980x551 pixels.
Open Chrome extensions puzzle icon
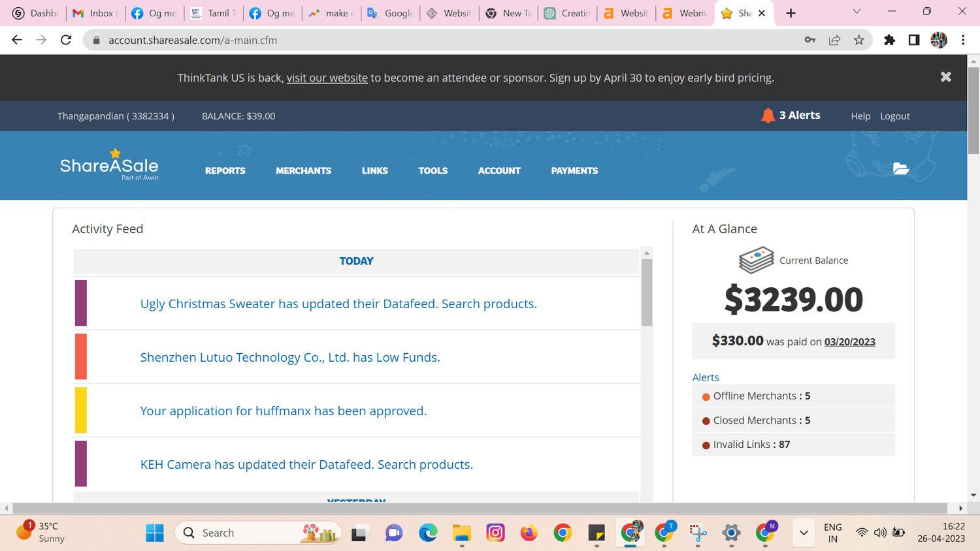[x=889, y=40]
